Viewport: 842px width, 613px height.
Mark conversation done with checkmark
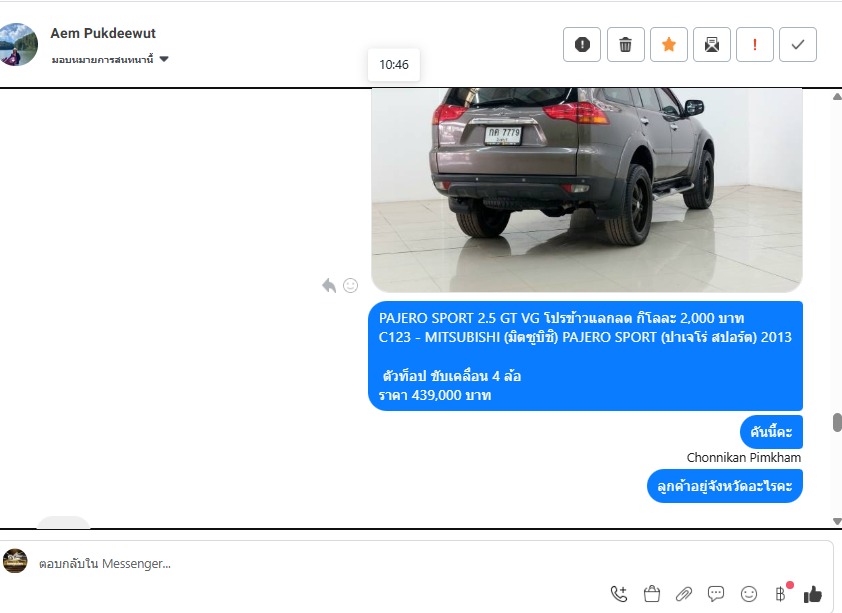pos(798,45)
